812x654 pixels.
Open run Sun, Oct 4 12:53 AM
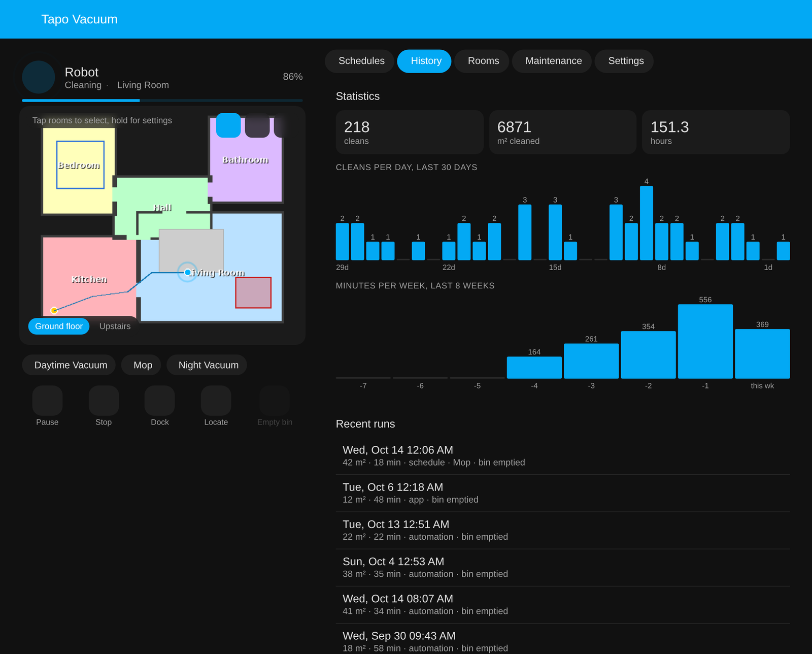563,568
